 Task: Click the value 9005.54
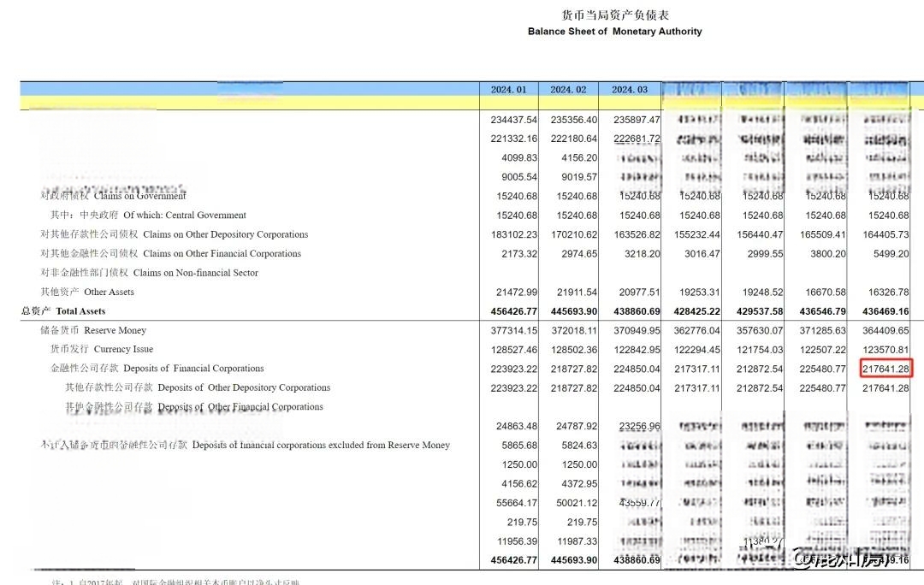coord(519,177)
